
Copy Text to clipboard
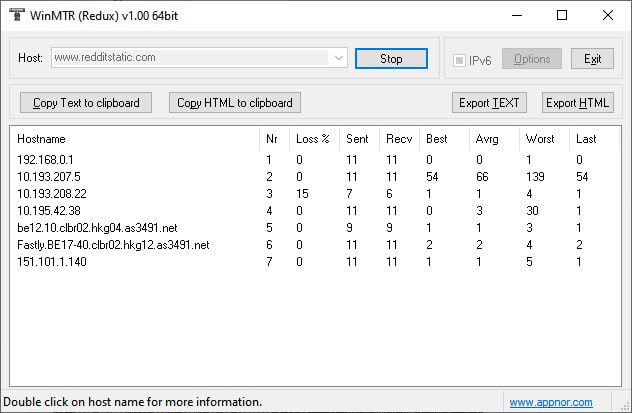click(x=85, y=103)
